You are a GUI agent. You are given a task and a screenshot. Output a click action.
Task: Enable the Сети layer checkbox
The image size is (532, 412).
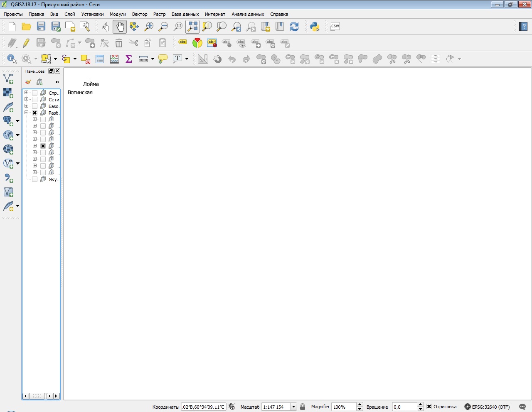(x=35, y=100)
